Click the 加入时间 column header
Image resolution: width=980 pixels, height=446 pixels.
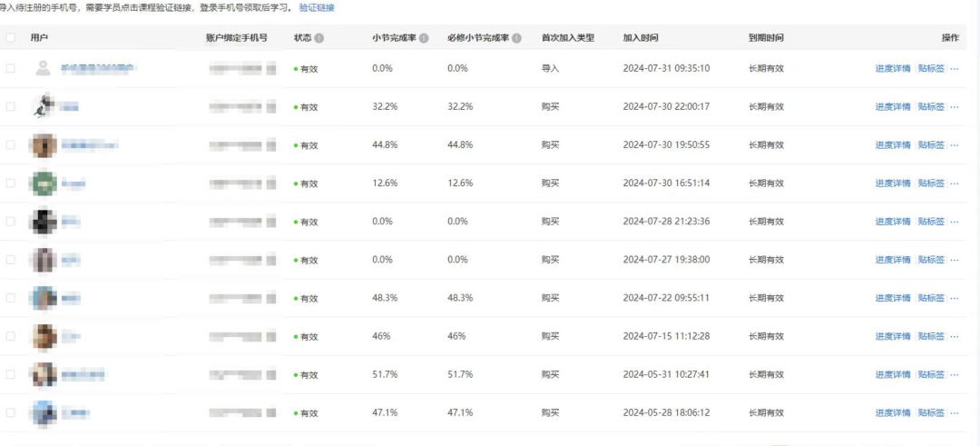641,38
